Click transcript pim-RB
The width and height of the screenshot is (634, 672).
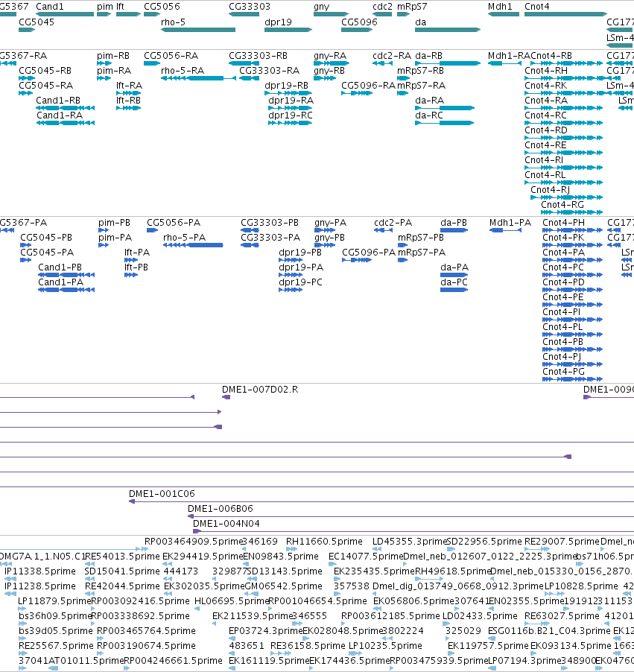113,56
